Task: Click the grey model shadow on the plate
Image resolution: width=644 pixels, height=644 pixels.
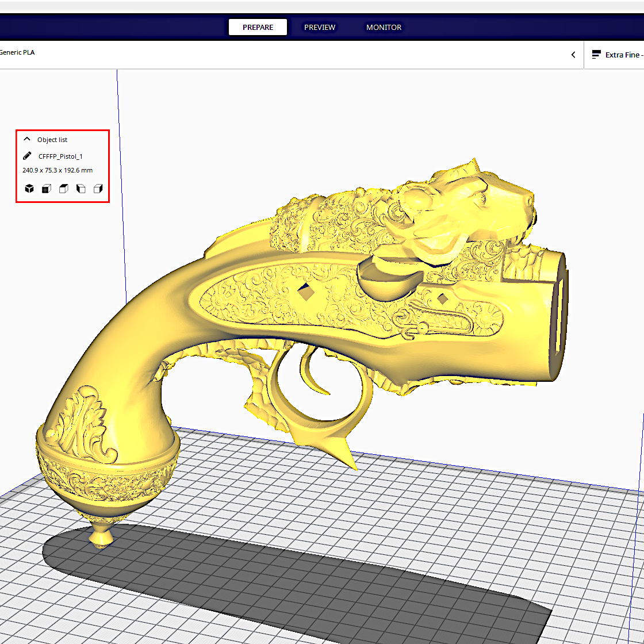Action: coord(287,575)
